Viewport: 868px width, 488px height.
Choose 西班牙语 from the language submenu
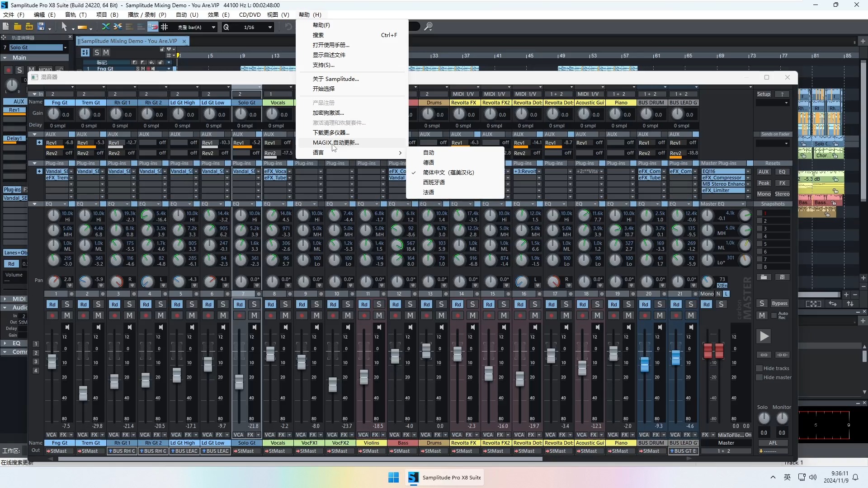coord(455,183)
